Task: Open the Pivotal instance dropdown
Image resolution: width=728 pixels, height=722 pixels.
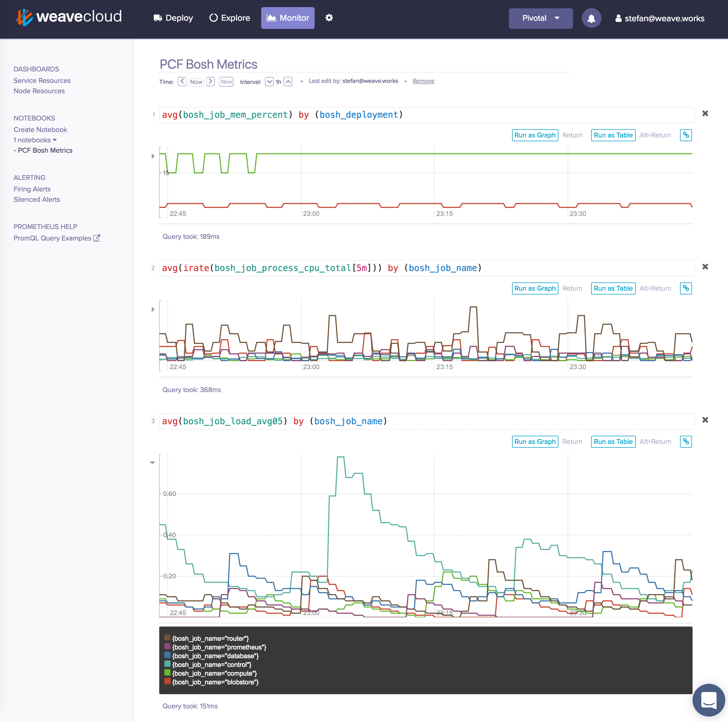Action: point(540,18)
